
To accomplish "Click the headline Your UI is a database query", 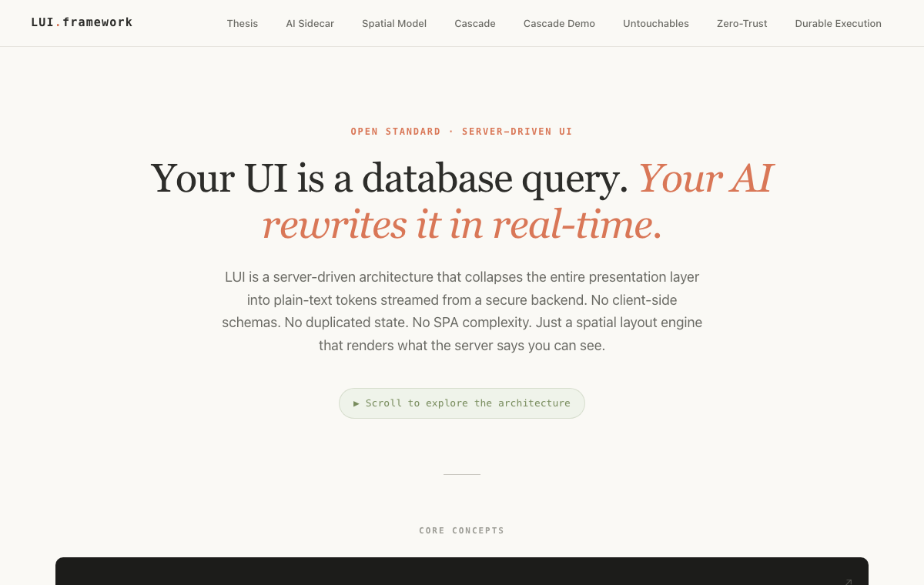I will (389, 178).
